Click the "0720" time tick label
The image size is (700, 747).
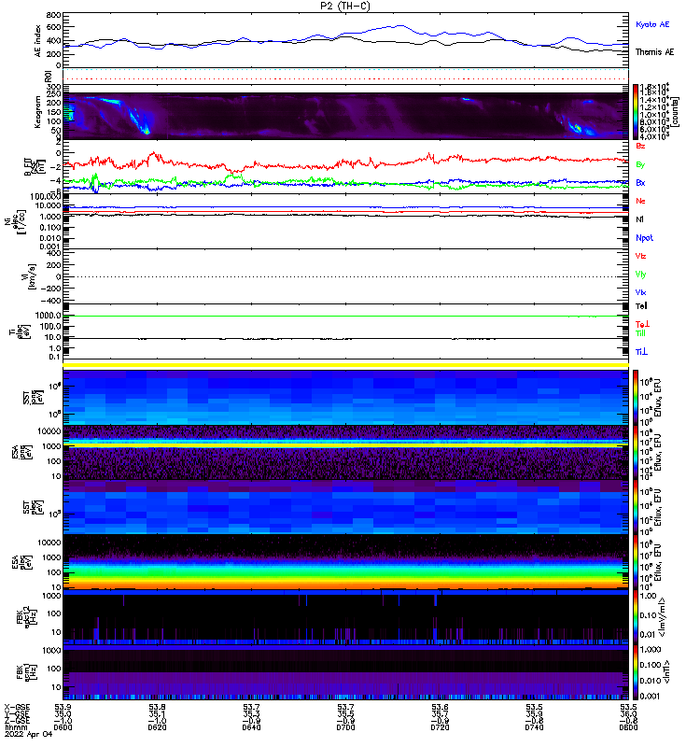(x=440, y=727)
